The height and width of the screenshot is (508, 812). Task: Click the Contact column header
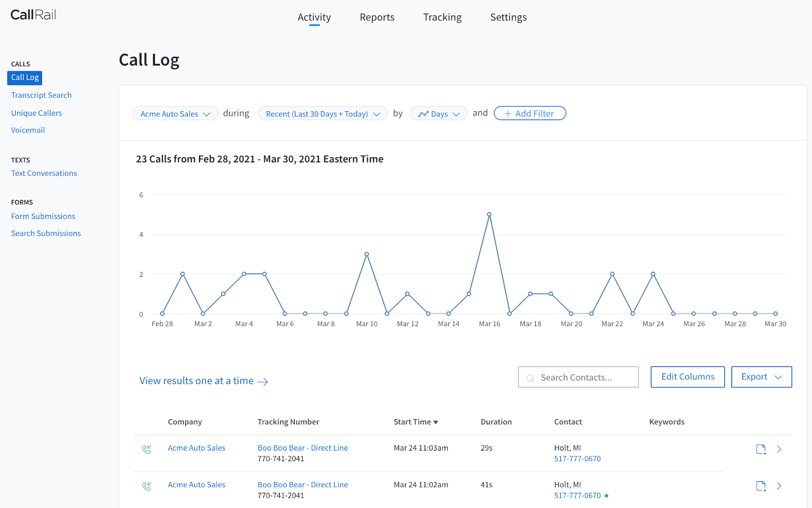pyautogui.click(x=568, y=422)
